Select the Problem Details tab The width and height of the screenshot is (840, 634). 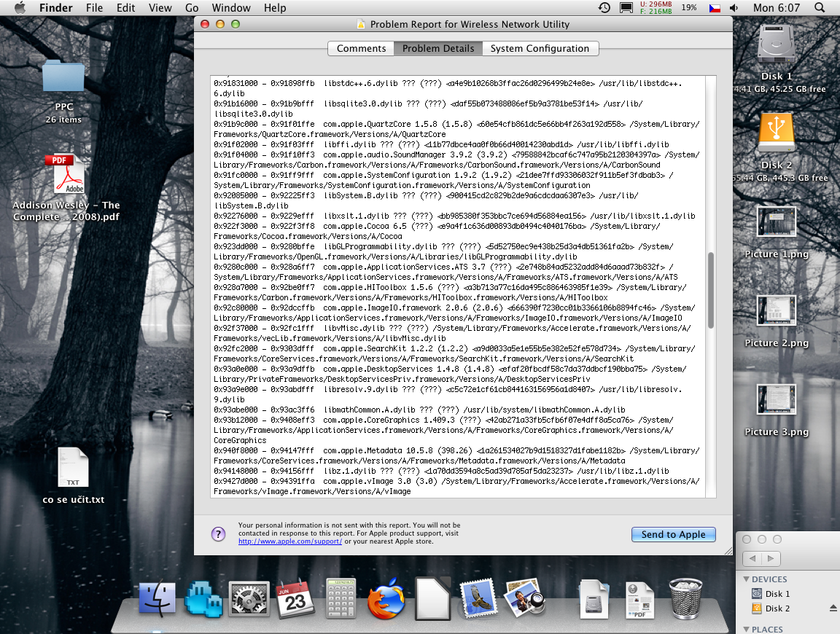pyautogui.click(x=438, y=48)
